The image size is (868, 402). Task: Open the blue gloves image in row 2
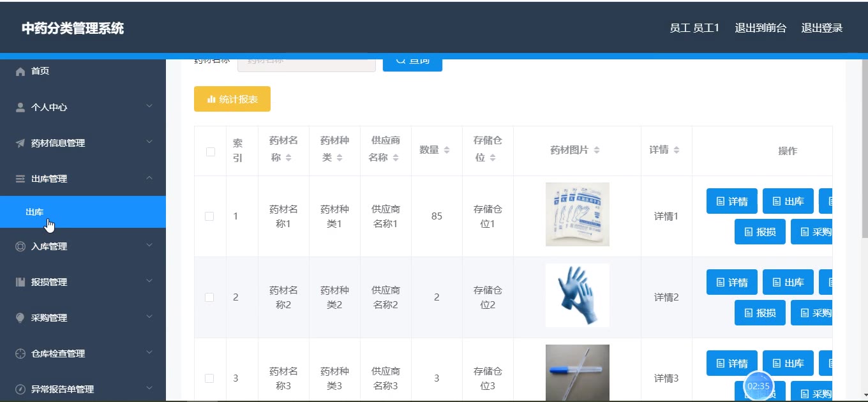pos(578,295)
